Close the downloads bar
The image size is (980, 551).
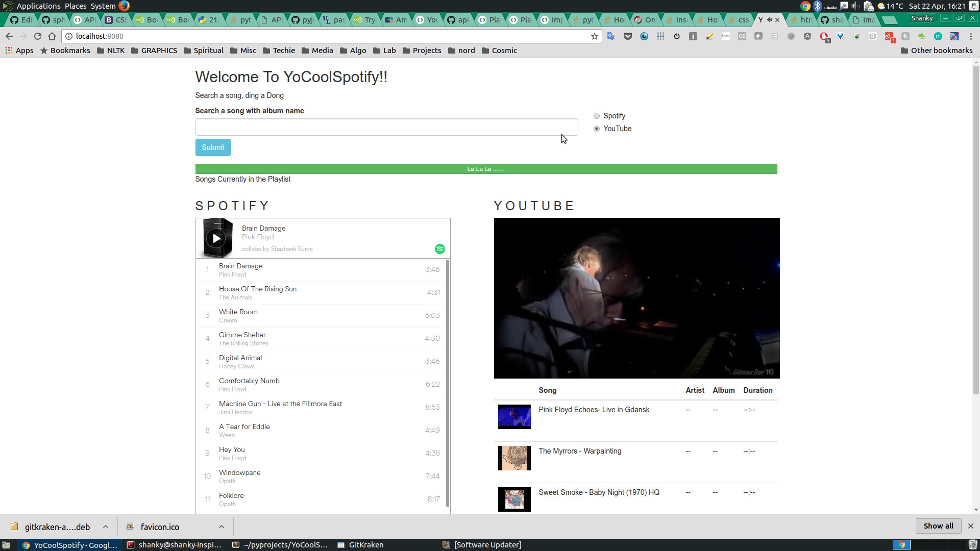pos(971,526)
